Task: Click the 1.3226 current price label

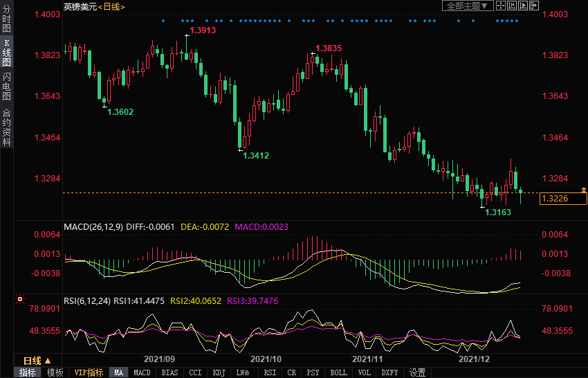Action: click(555, 199)
